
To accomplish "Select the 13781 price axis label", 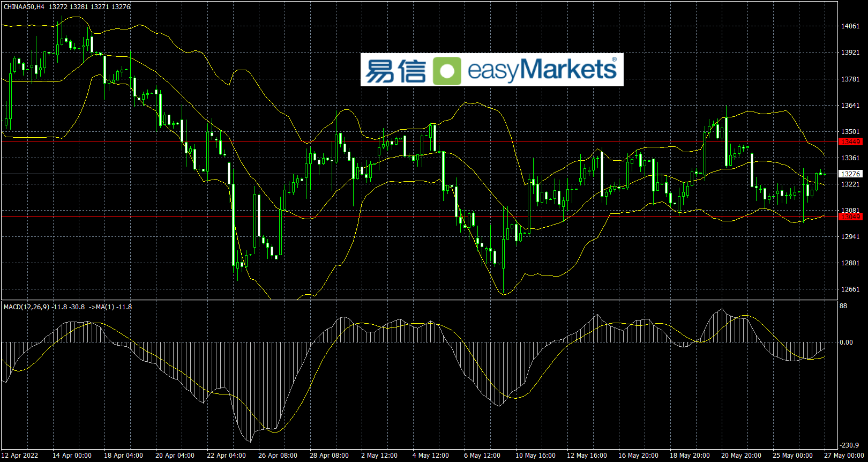I will (850, 79).
